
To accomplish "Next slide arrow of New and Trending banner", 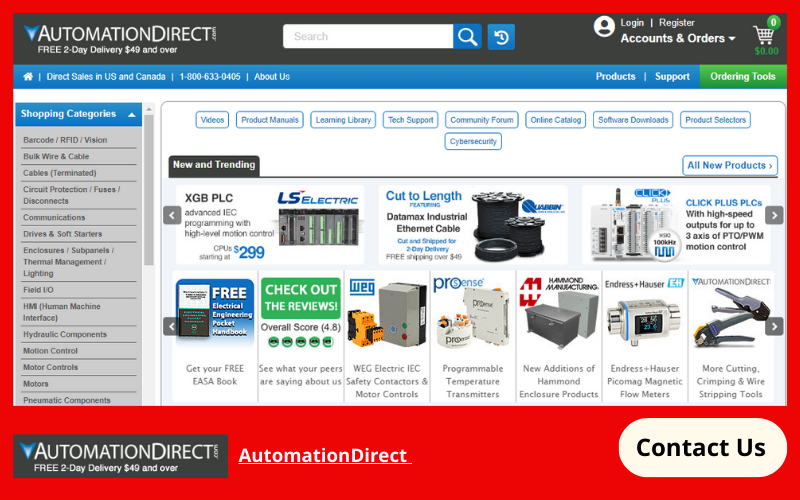I will 774,215.
